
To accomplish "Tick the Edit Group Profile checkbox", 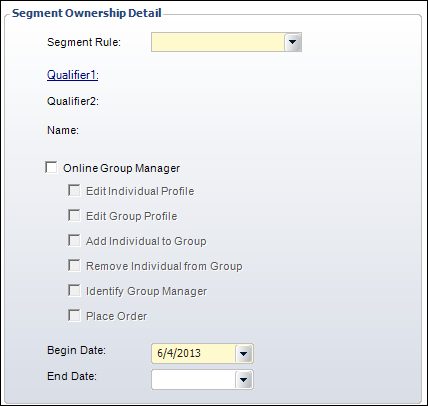I will (74, 216).
